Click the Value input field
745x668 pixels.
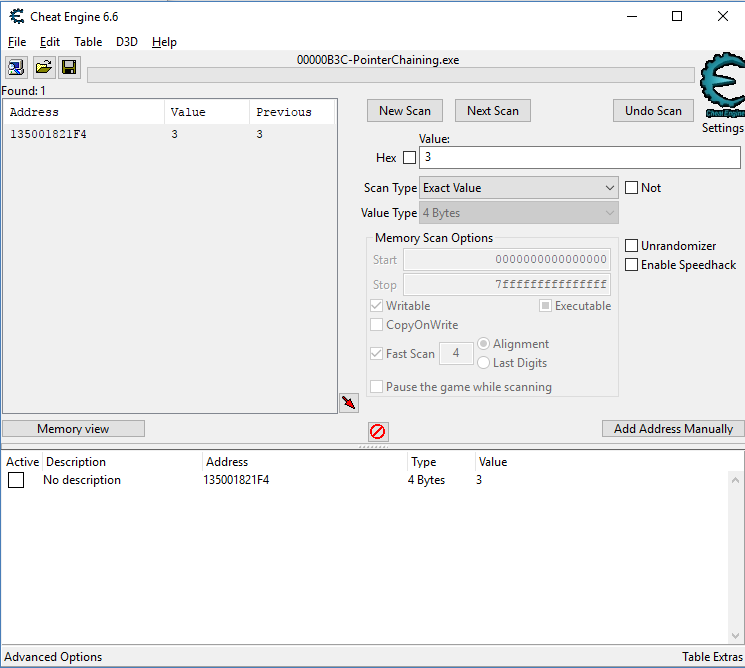point(580,157)
